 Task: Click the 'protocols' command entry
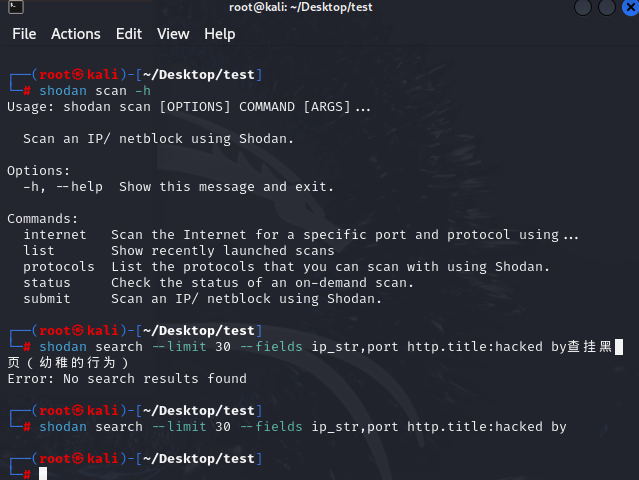pyautogui.click(x=59, y=267)
